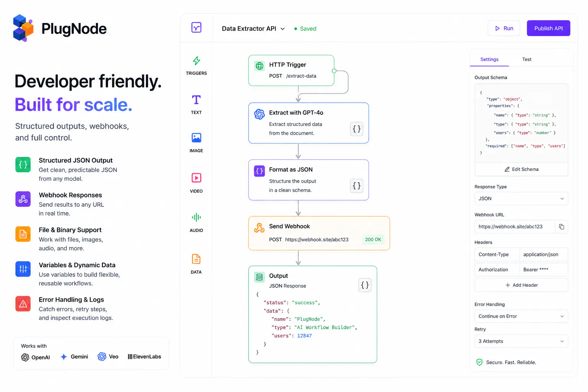Click Edit Schema
The image size is (588, 392).
(x=521, y=169)
